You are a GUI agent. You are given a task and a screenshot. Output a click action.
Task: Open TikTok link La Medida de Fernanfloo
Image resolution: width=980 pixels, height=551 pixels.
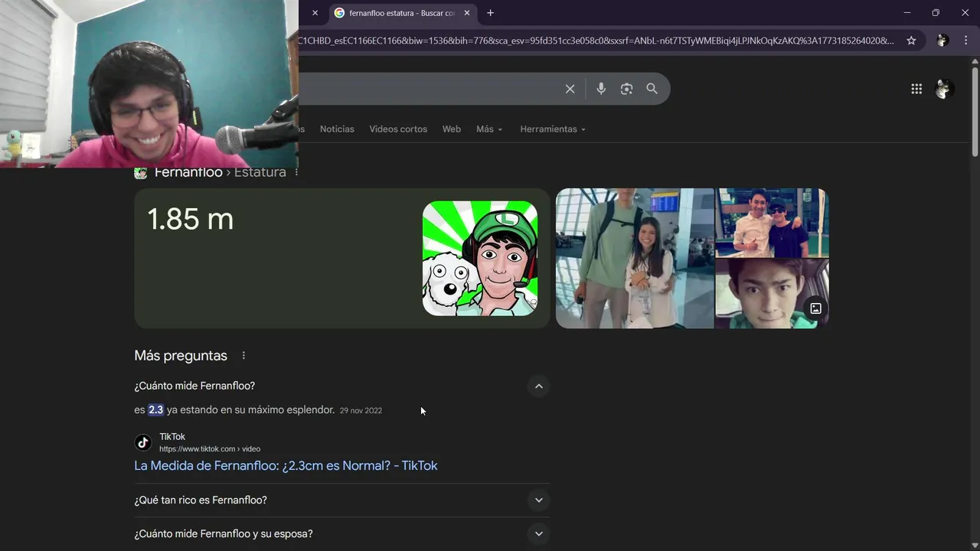pyautogui.click(x=286, y=465)
